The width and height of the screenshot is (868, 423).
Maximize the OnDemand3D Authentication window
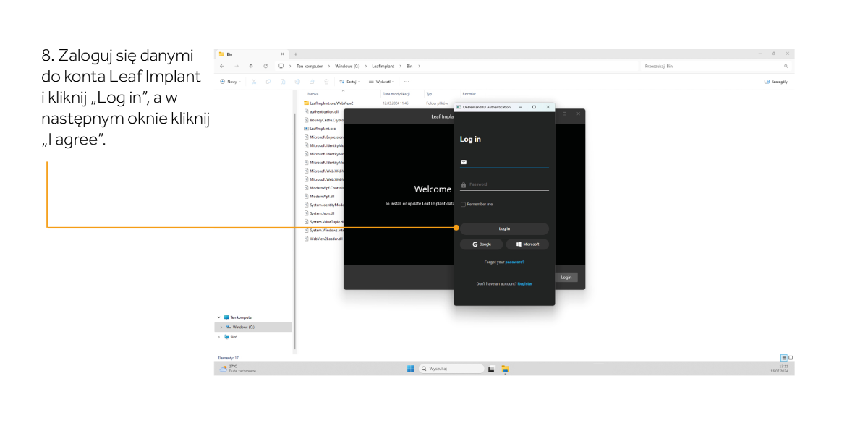(x=534, y=107)
